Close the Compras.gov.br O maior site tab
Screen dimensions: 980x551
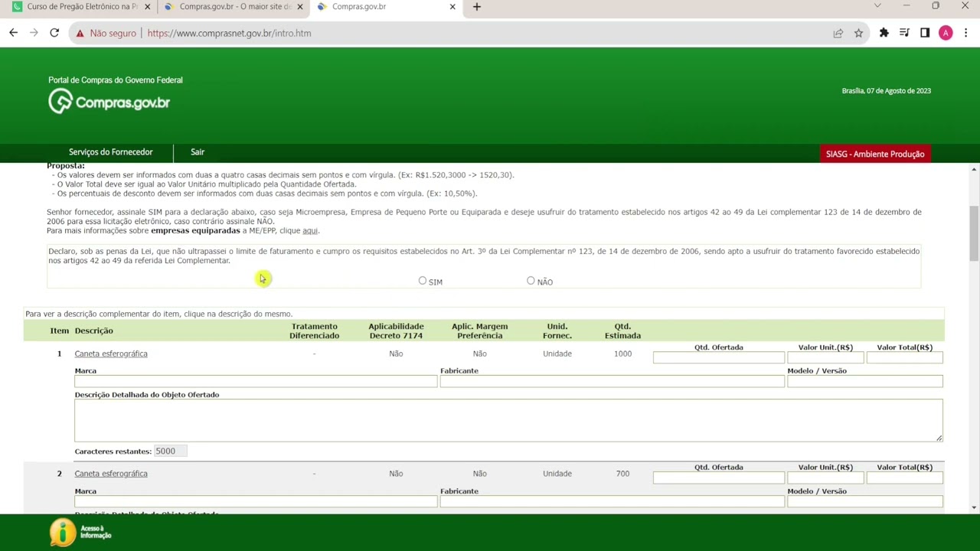pos(300,7)
